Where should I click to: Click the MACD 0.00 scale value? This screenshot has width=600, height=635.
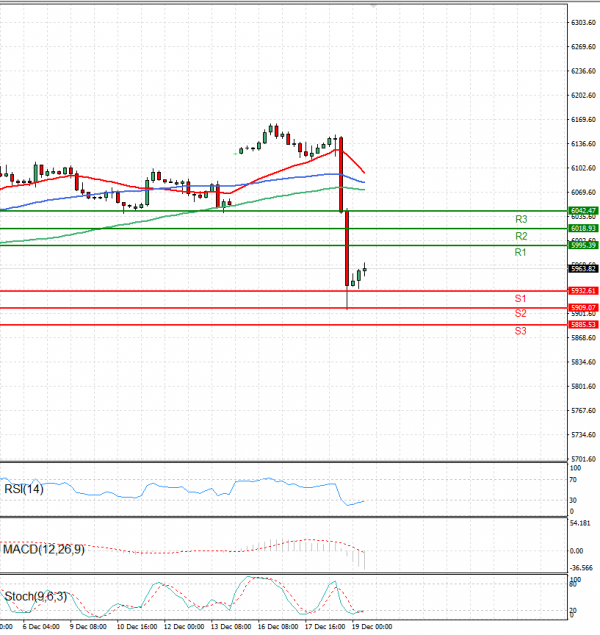click(577, 551)
